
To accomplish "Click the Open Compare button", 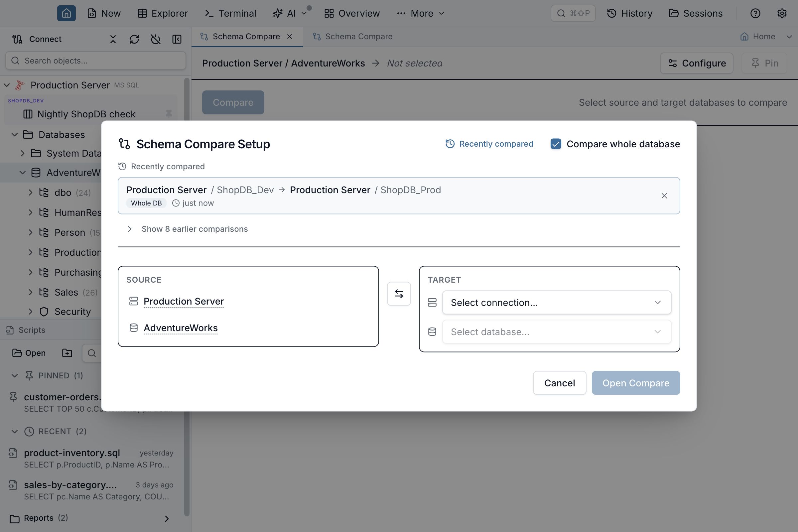I will 636,383.
